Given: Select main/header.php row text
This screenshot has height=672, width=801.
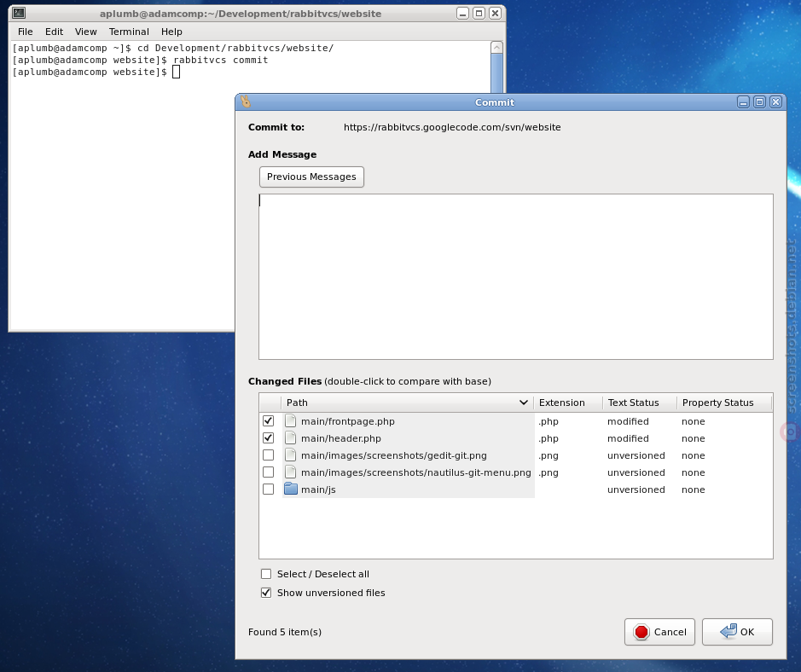Looking at the screenshot, I should click(x=340, y=438).
